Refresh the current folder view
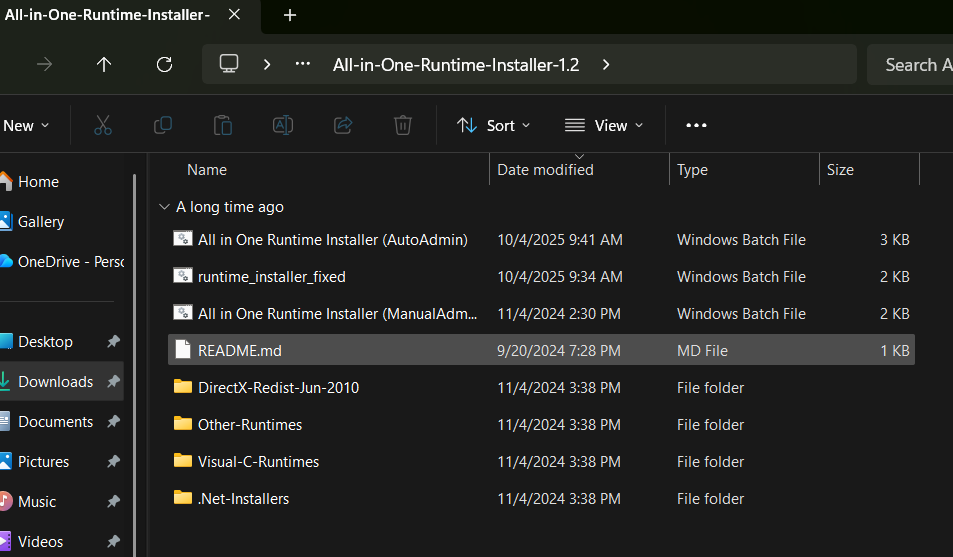953x557 pixels. click(x=164, y=64)
